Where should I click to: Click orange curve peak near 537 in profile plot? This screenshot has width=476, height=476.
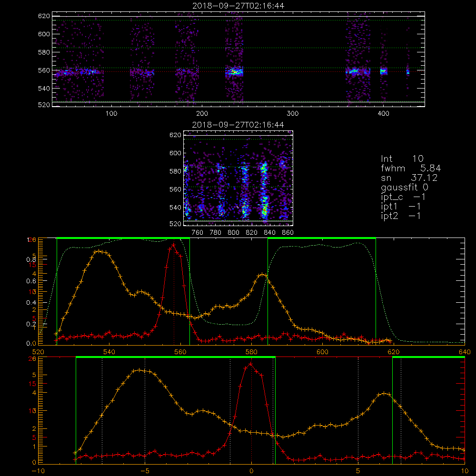click(x=99, y=251)
